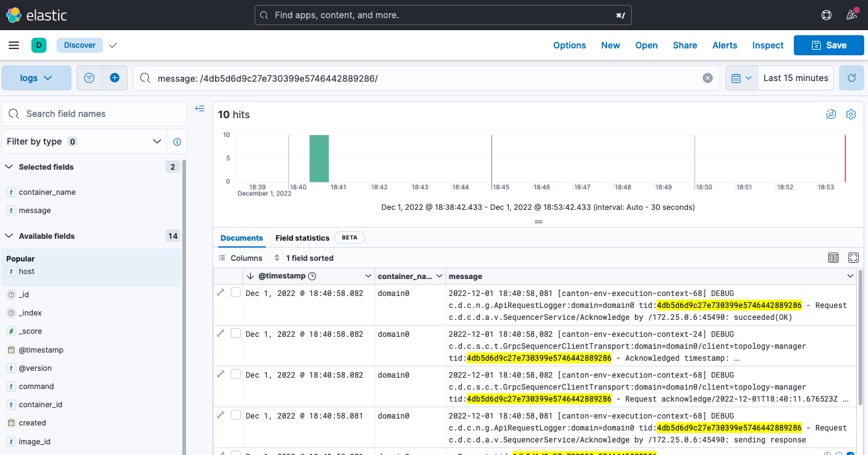Open the main navigation hamburger menu
This screenshot has height=455, width=868.
click(x=14, y=45)
